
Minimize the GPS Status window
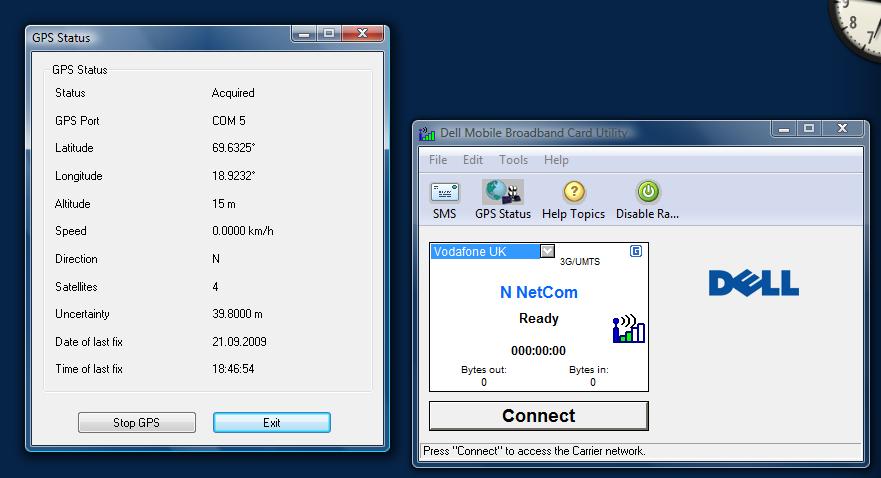tap(304, 34)
